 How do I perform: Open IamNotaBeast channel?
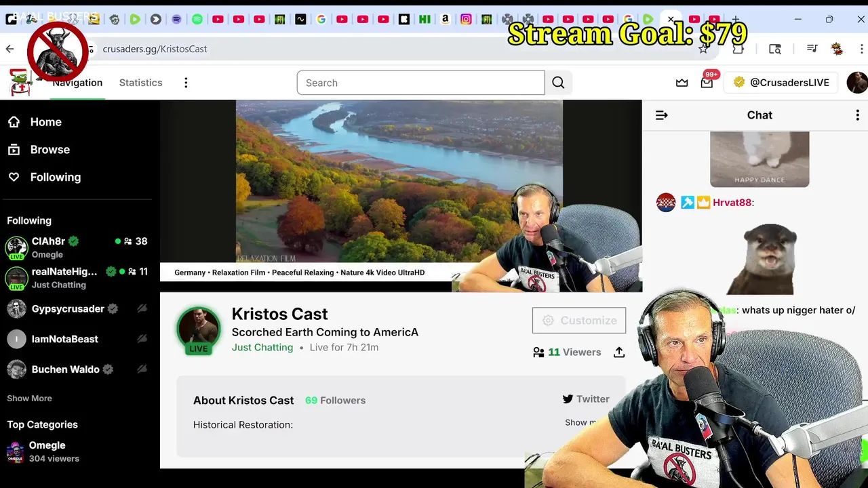(x=78, y=339)
